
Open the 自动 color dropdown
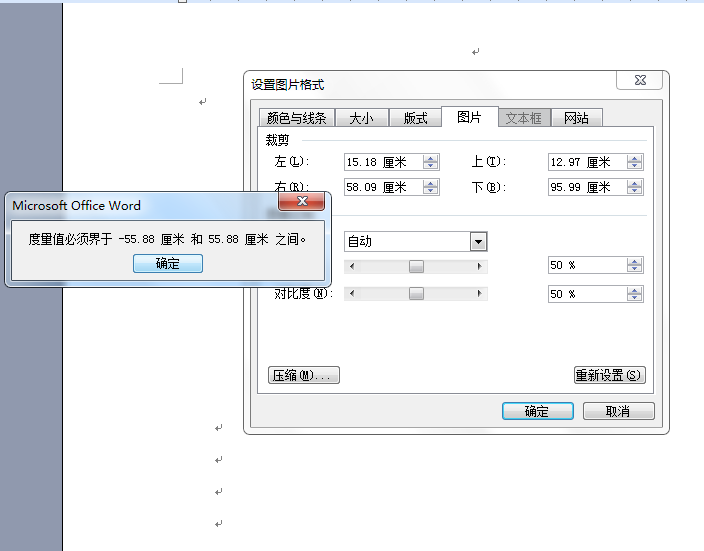(478, 242)
